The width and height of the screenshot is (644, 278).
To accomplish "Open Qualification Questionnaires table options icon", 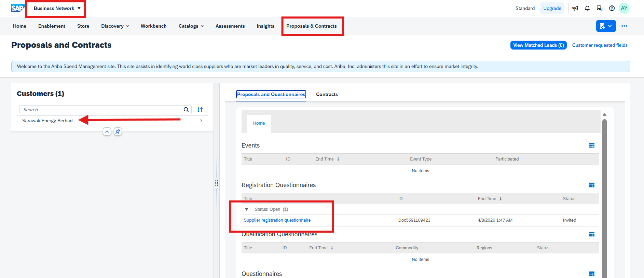I will 592,234.
